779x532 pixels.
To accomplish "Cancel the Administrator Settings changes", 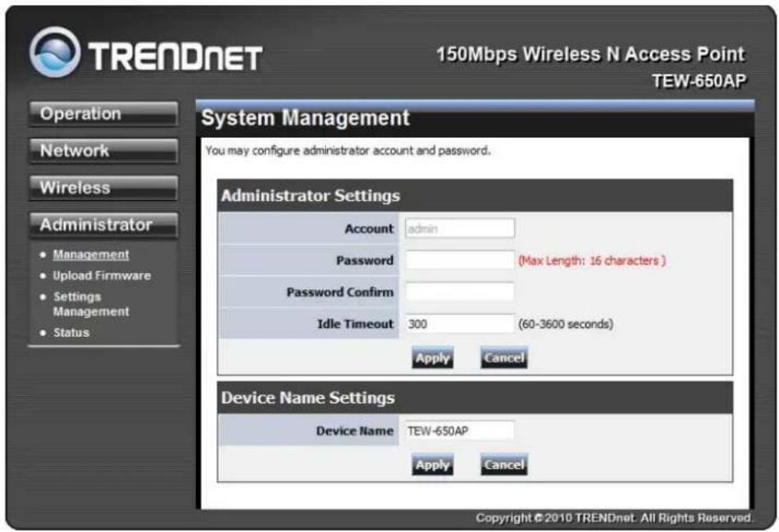I will pos(503,357).
